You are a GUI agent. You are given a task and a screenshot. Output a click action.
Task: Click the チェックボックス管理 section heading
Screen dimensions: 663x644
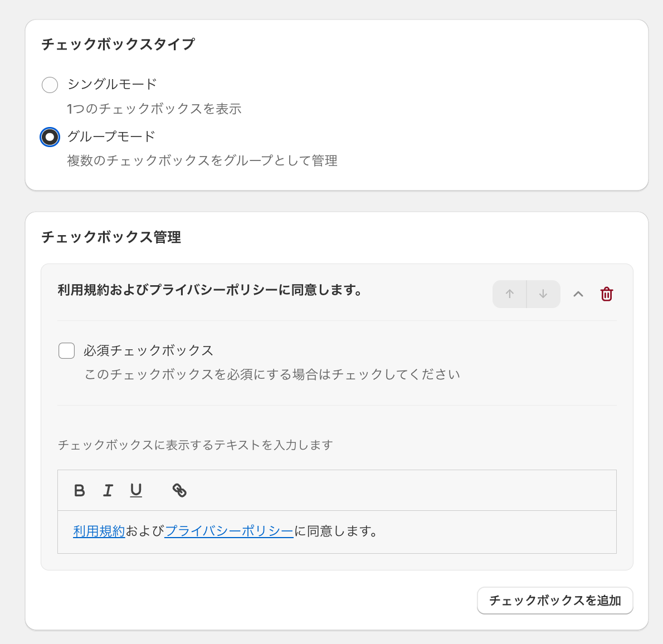point(111,237)
